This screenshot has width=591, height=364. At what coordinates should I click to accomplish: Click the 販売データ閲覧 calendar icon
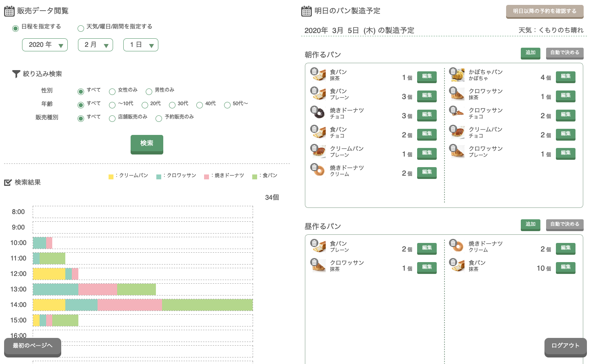9,11
